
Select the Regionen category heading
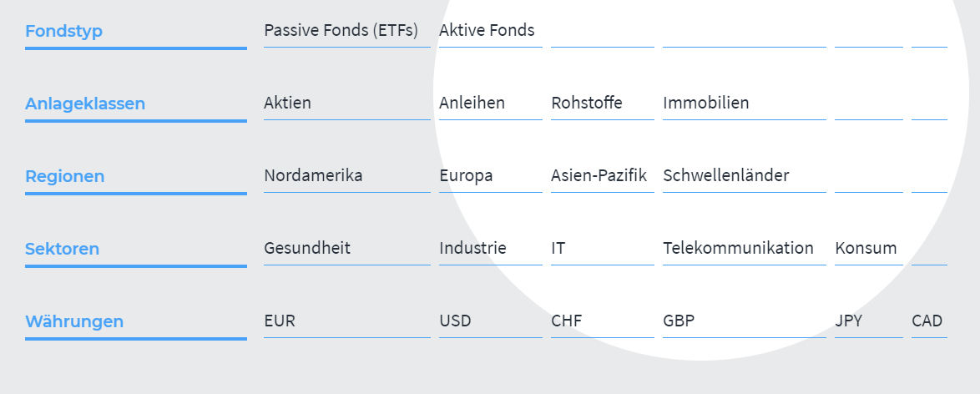(64, 176)
